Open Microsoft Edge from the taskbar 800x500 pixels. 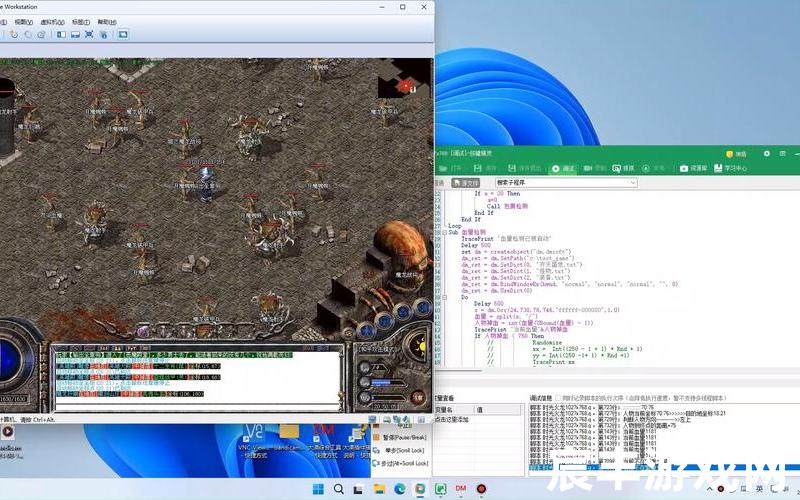pos(399,489)
